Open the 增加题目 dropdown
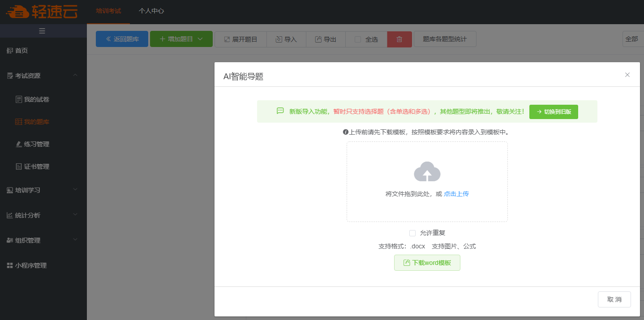This screenshot has width=644, height=320. [181, 39]
